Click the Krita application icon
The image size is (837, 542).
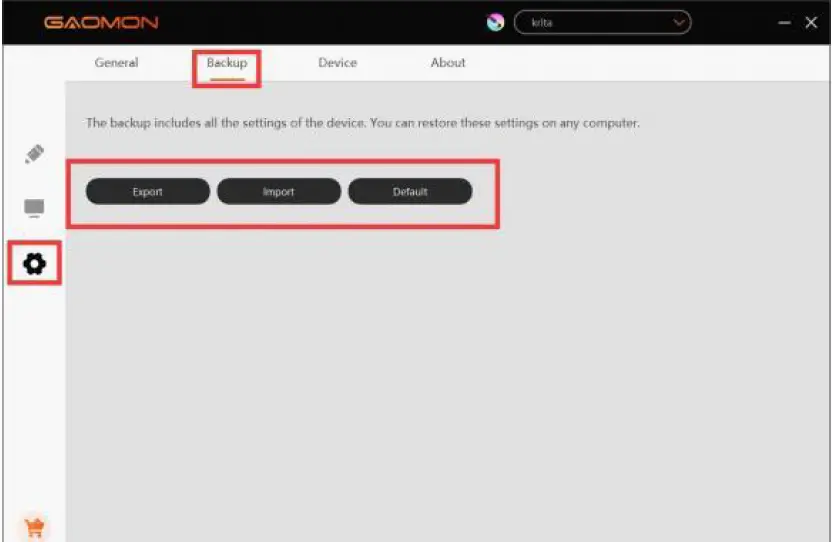tap(495, 22)
